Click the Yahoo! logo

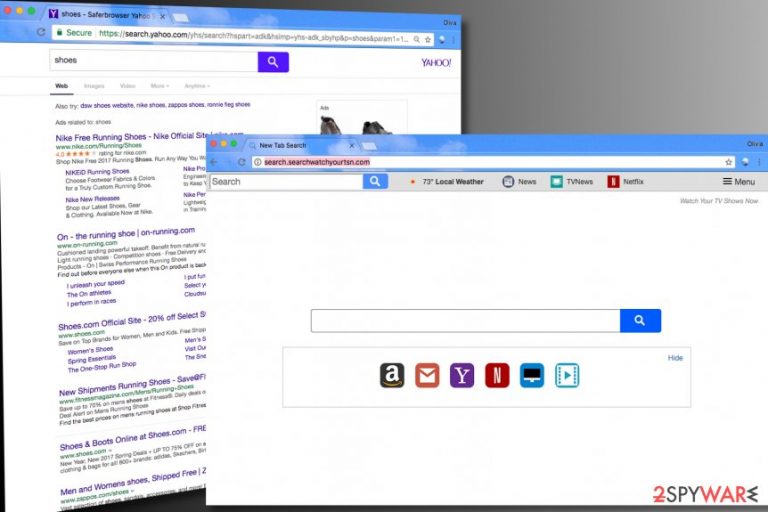436,63
